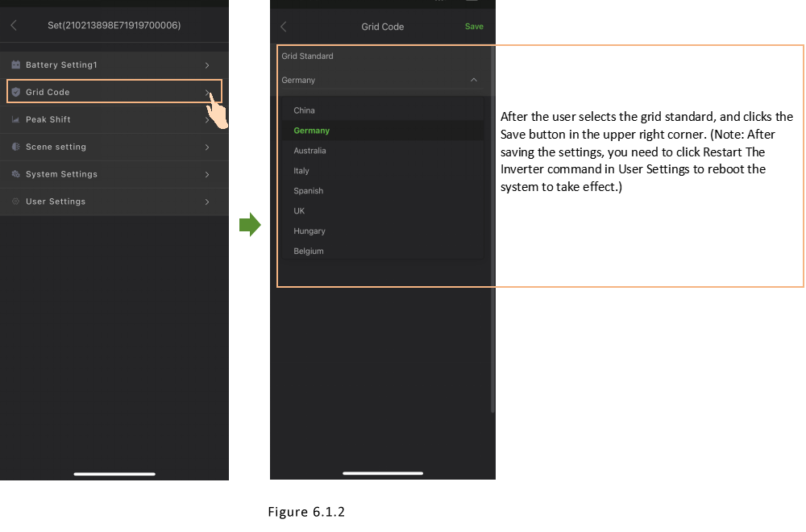The image size is (806, 532).
Task: Tap back arrow on Grid Code screen
Action: click(283, 27)
